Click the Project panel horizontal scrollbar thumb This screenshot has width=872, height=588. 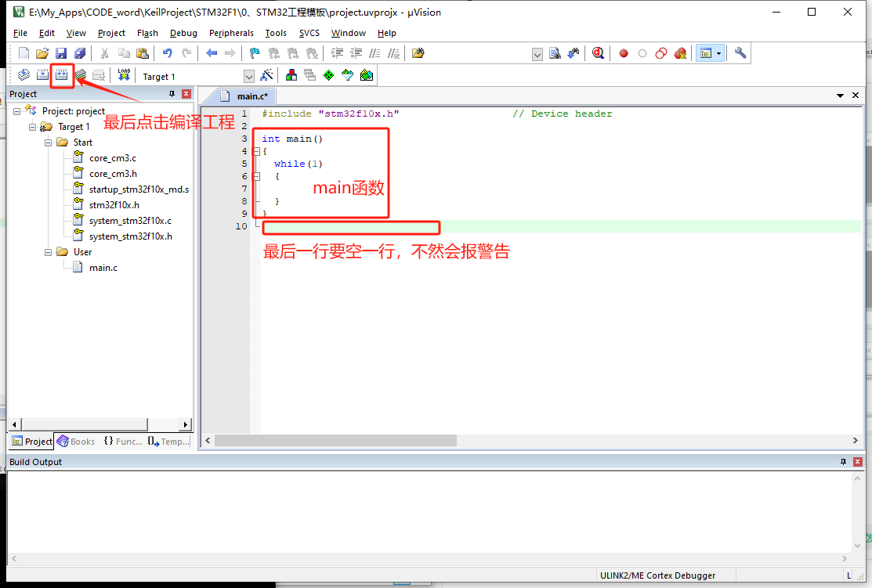85,424
